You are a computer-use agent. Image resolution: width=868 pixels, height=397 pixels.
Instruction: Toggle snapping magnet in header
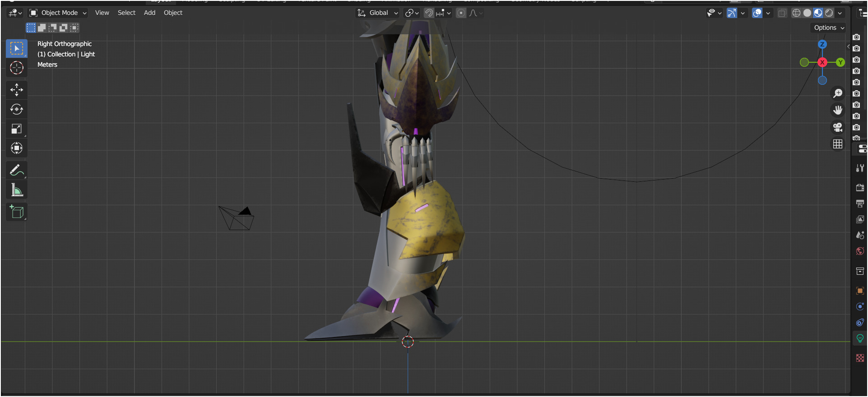coord(429,13)
